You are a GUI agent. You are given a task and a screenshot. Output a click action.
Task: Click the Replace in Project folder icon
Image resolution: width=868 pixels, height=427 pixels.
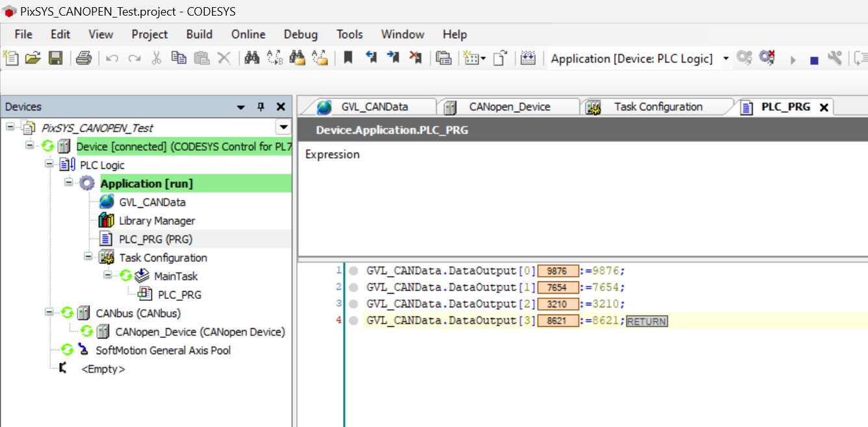[319, 58]
